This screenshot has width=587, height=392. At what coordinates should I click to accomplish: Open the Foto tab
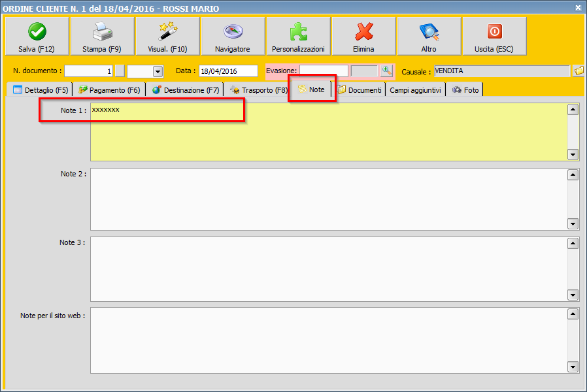coord(465,90)
